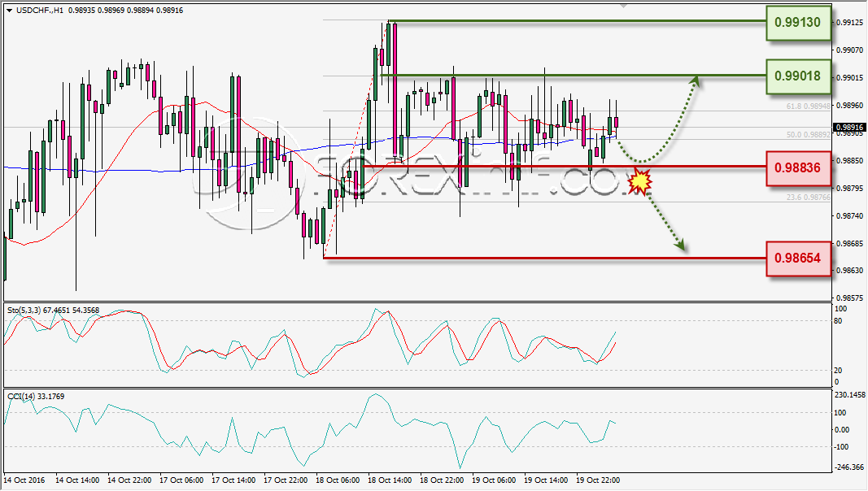Click the 19 Oct 22:00 time label
Screen dimensions: 868x491
(597, 480)
